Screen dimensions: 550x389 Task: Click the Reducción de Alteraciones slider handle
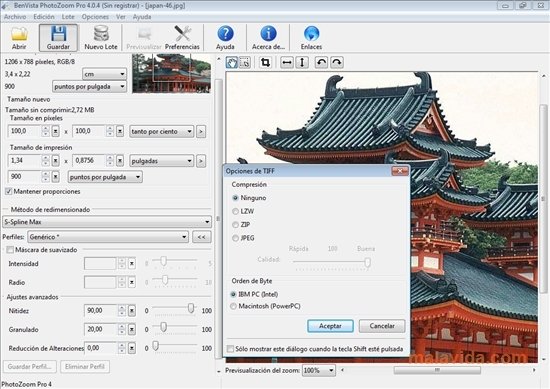156,346
